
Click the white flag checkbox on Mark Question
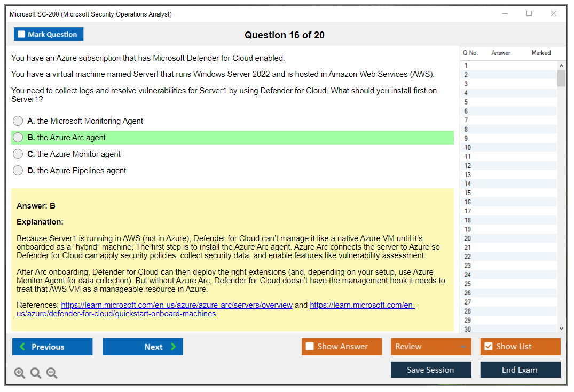pos(21,34)
